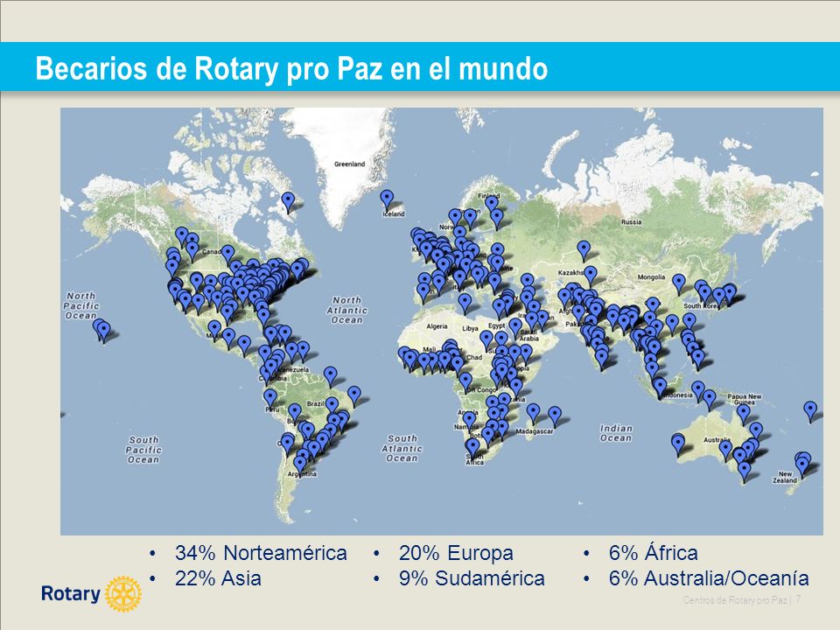Viewport: 840px width, 630px height.
Task: Click the map pin on Iceland
Action: (x=387, y=199)
